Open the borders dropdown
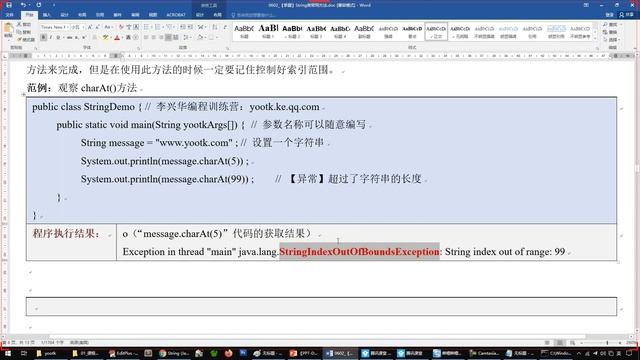Image resolution: width=640 pixels, height=360 pixels. click(x=214, y=38)
